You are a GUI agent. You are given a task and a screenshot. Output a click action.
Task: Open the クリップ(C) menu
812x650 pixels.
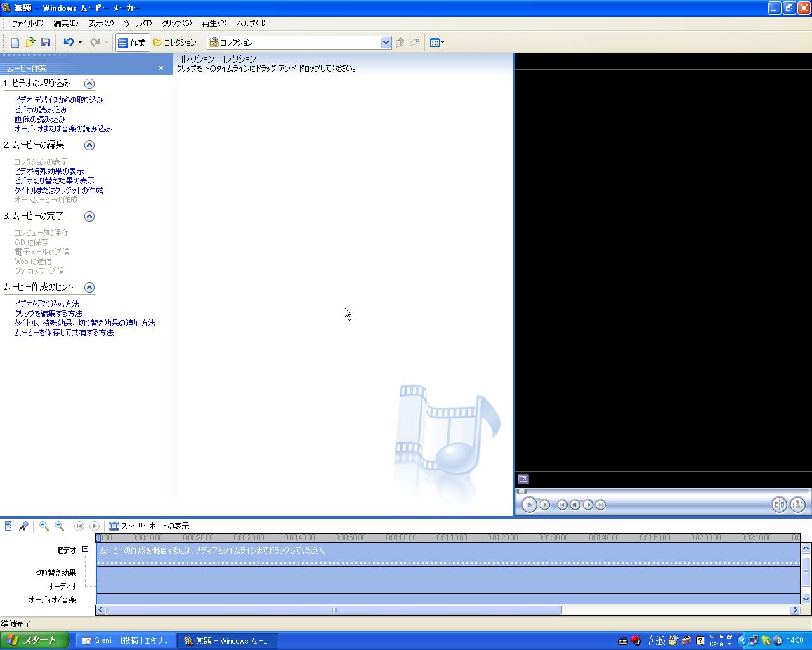coord(176,23)
